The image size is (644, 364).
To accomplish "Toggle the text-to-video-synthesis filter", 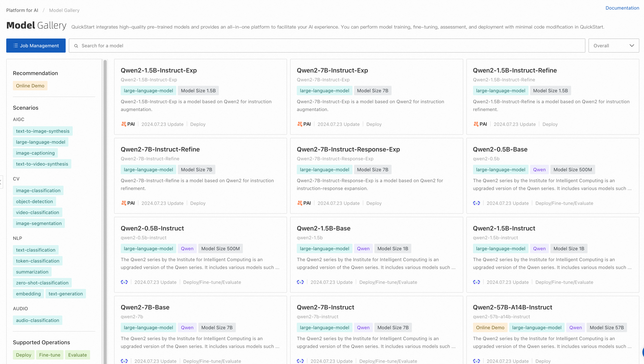I will 42,164.
